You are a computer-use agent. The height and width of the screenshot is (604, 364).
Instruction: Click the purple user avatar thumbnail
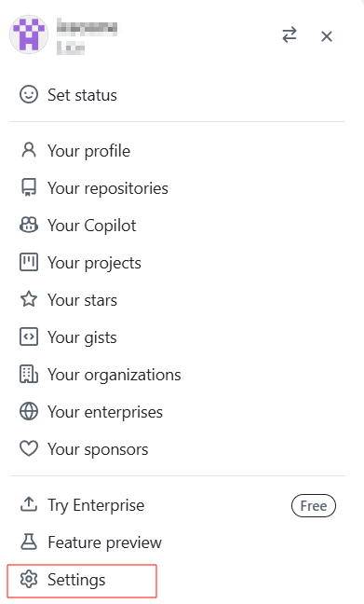[29, 34]
